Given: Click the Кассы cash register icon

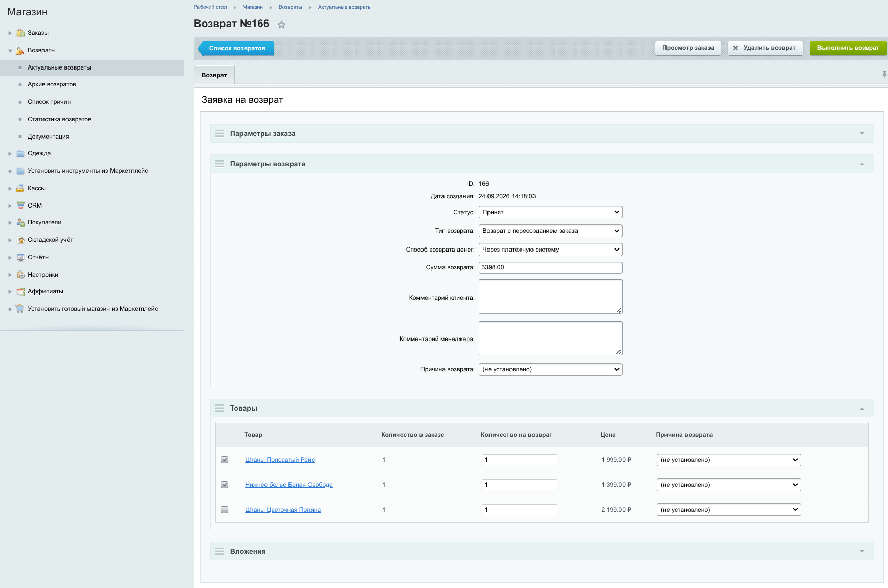Looking at the screenshot, I should tap(20, 188).
